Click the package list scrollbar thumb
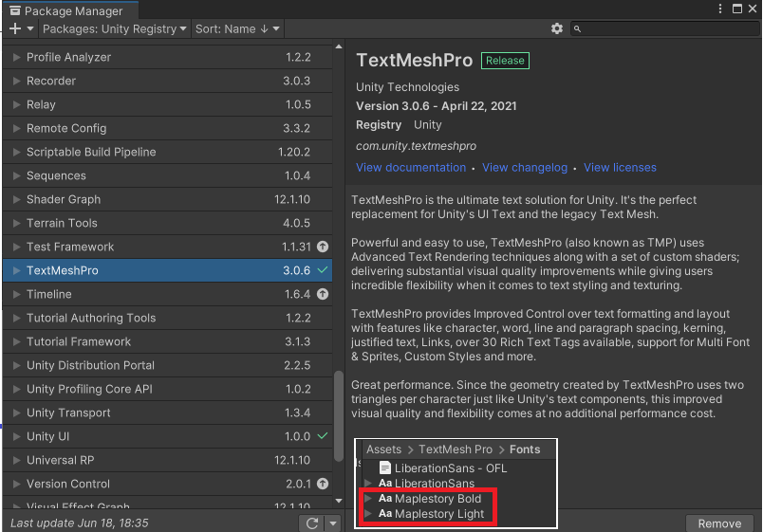Screen dimensions: 763x532 pos(339,416)
